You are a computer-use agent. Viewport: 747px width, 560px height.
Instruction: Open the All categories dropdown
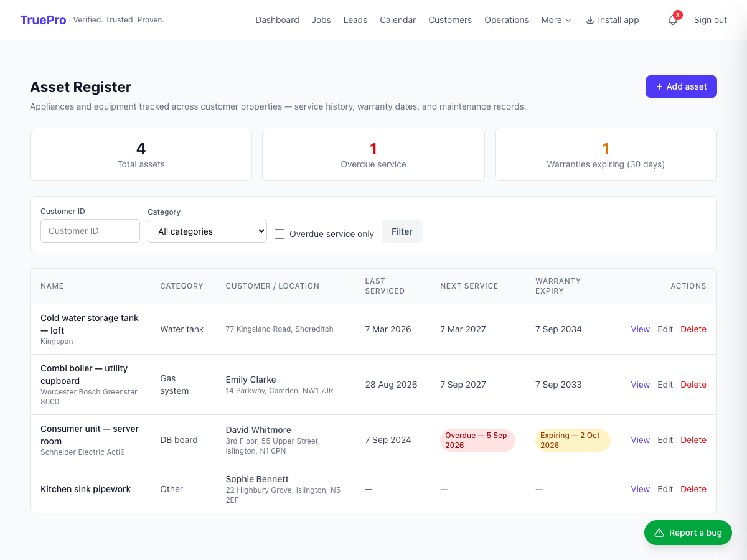pos(207,231)
